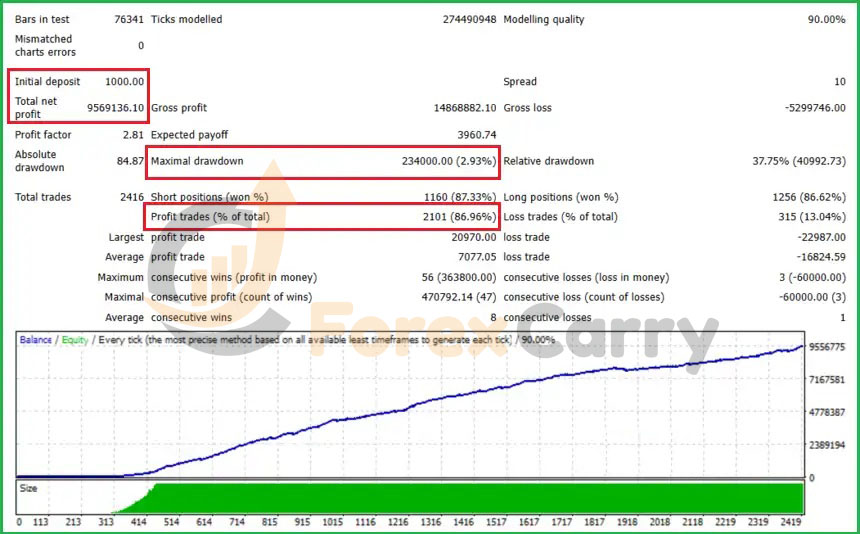Click the Size label in volume panel
The width and height of the screenshot is (860, 534).
pos(29,489)
